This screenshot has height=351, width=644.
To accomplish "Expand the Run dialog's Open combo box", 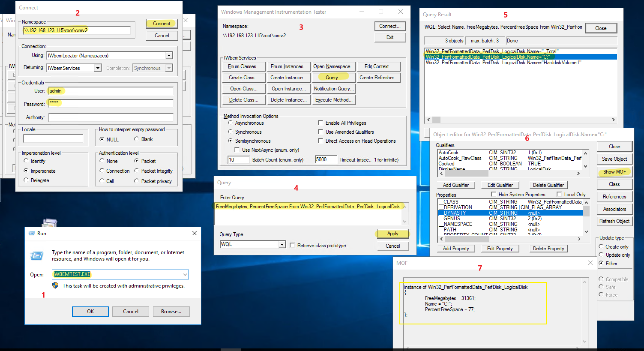I will (x=184, y=274).
